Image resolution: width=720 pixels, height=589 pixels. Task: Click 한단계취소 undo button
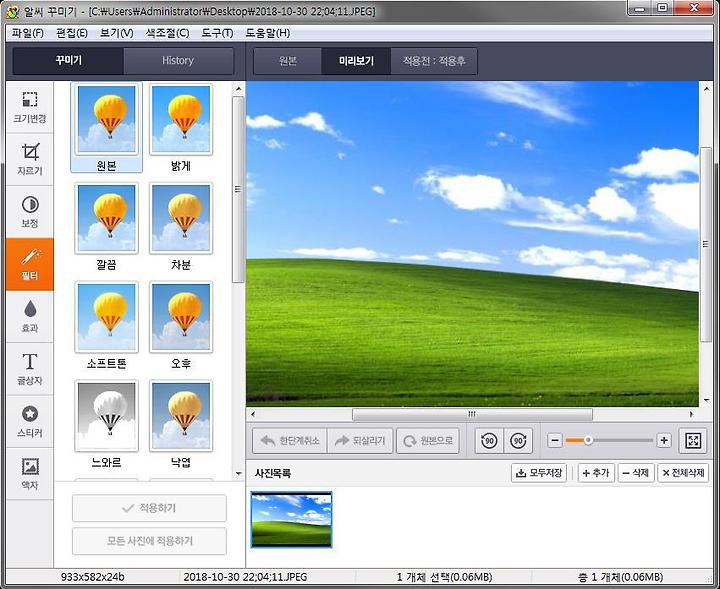(290, 441)
